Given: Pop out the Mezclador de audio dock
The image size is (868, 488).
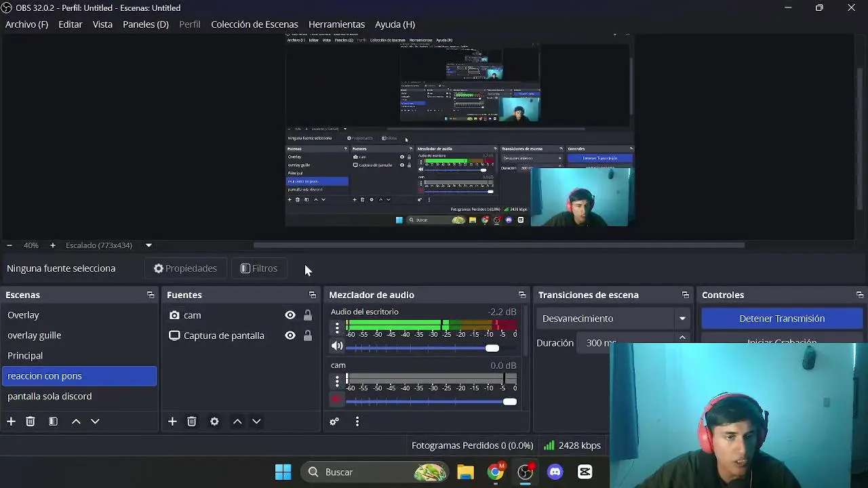Looking at the screenshot, I should point(521,295).
